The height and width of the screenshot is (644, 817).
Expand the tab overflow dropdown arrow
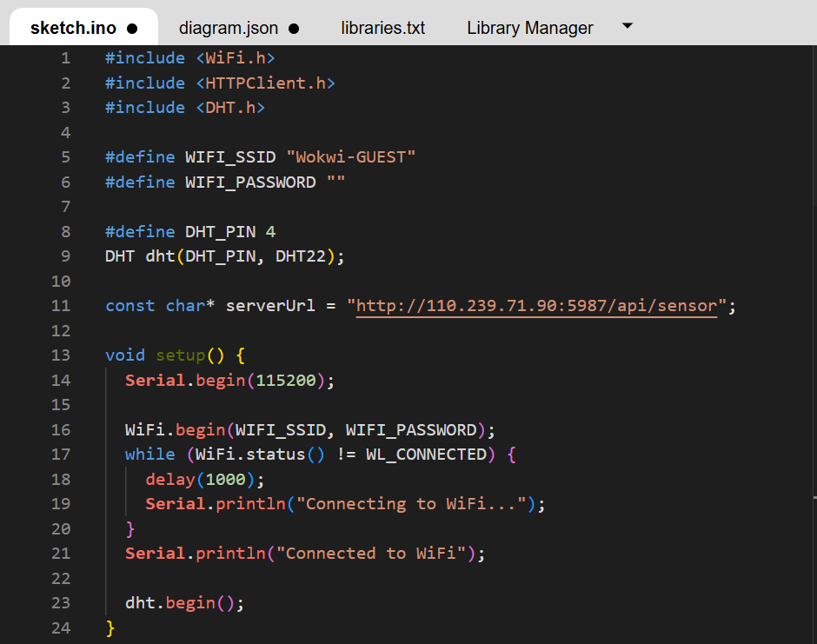coord(628,25)
